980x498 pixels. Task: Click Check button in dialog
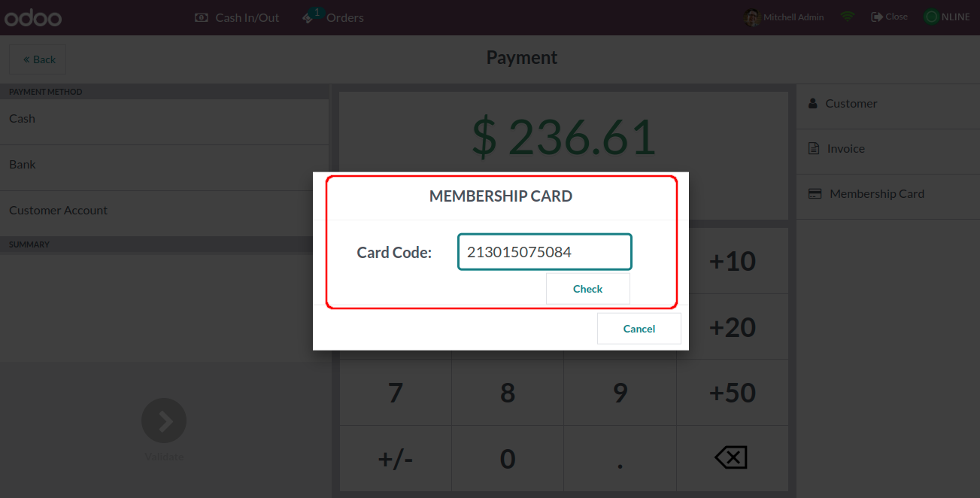click(x=587, y=289)
